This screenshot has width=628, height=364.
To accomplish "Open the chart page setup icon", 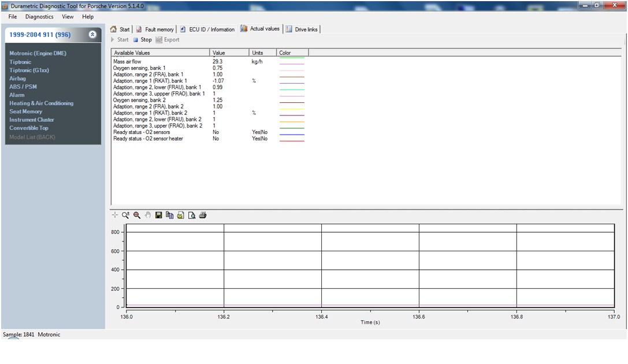I will [181, 215].
